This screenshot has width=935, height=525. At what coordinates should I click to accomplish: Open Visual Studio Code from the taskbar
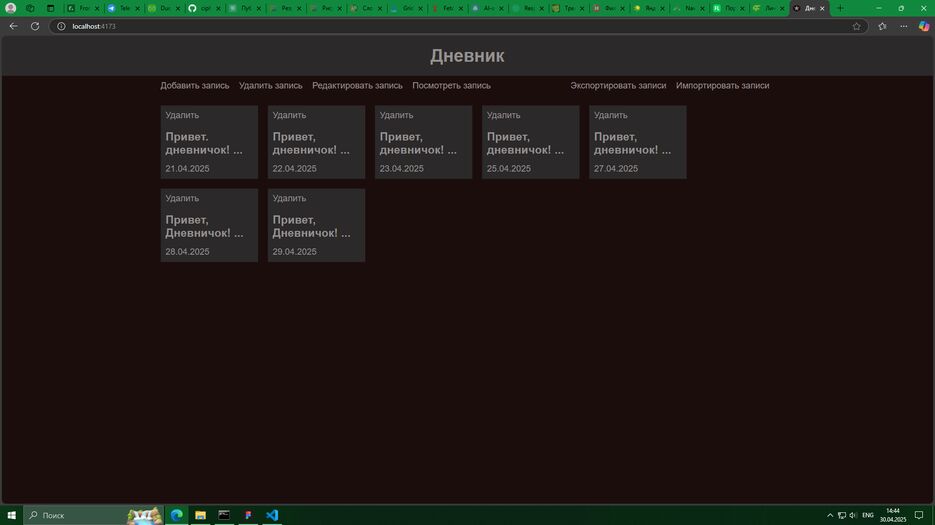[x=272, y=515]
